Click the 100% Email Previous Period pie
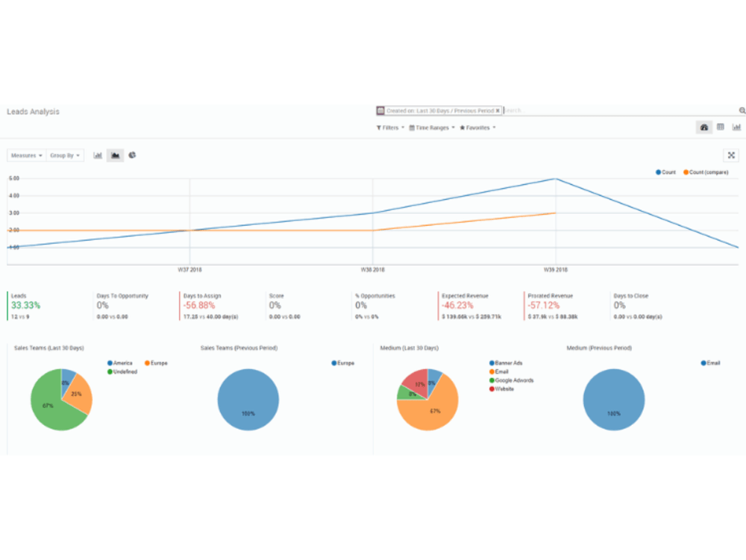This screenshot has width=746, height=560. click(614, 400)
